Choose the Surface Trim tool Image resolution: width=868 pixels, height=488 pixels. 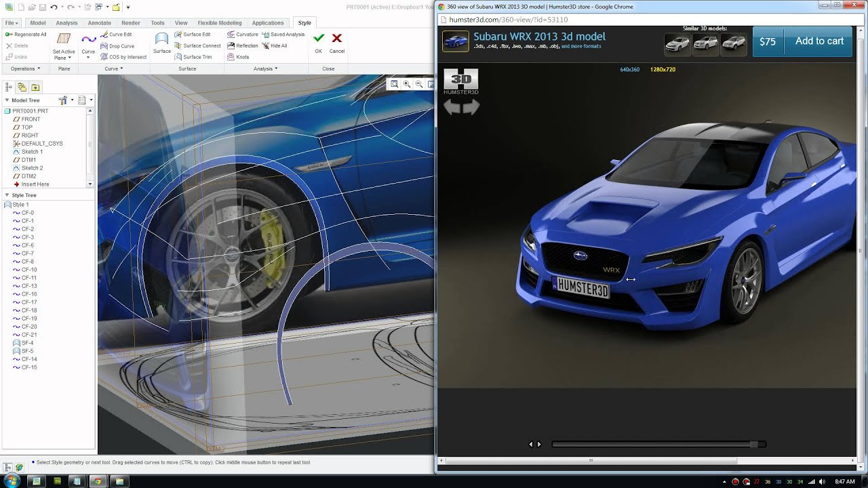(193, 57)
